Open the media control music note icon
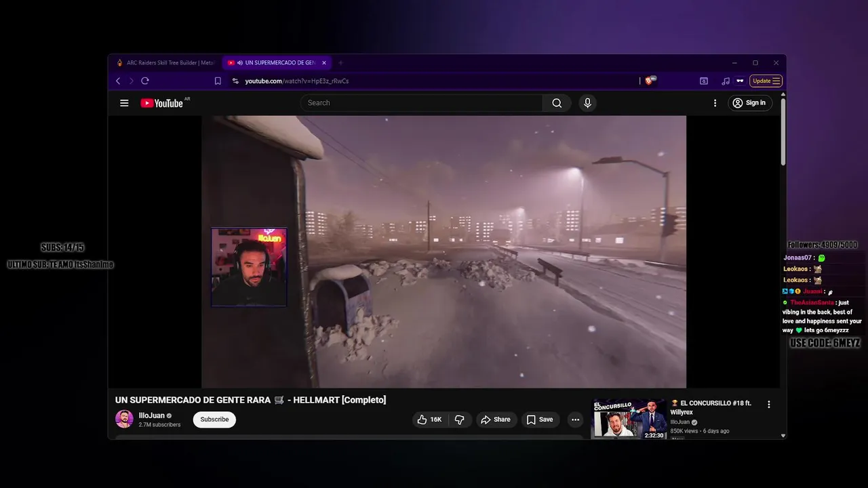This screenshot has width=868, height=488. [726, 81]
